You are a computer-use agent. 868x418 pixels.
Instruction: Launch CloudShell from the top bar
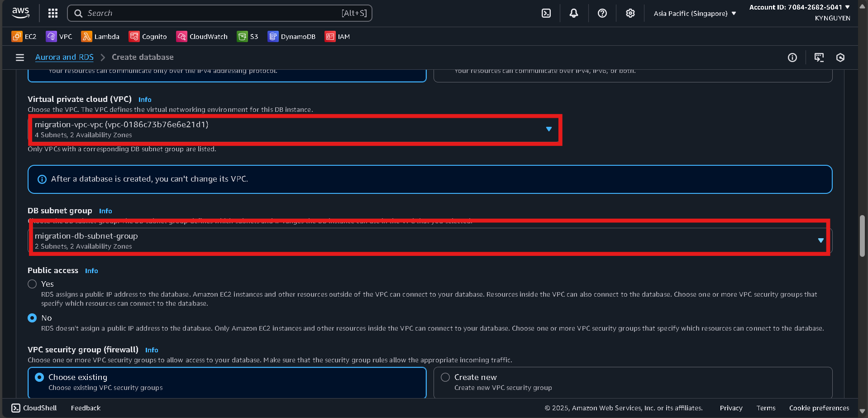click(546, 13)
